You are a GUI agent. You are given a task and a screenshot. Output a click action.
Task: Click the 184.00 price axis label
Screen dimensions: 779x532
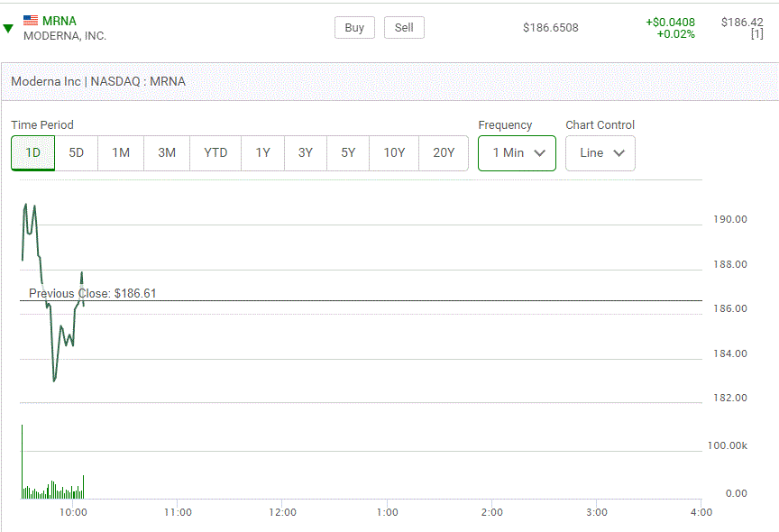coord(730,353)
